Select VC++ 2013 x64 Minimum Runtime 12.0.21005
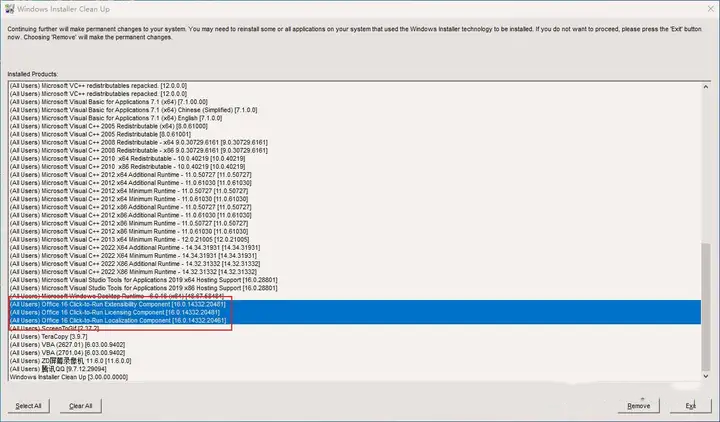This screenshot has height=422, width=720. pyautogui.click(x=129, y=240)
